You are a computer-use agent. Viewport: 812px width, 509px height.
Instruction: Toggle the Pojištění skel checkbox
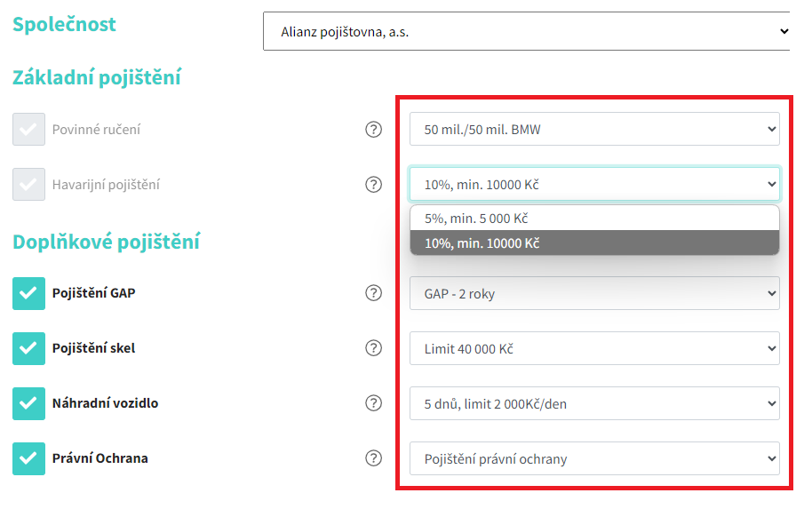28,348
